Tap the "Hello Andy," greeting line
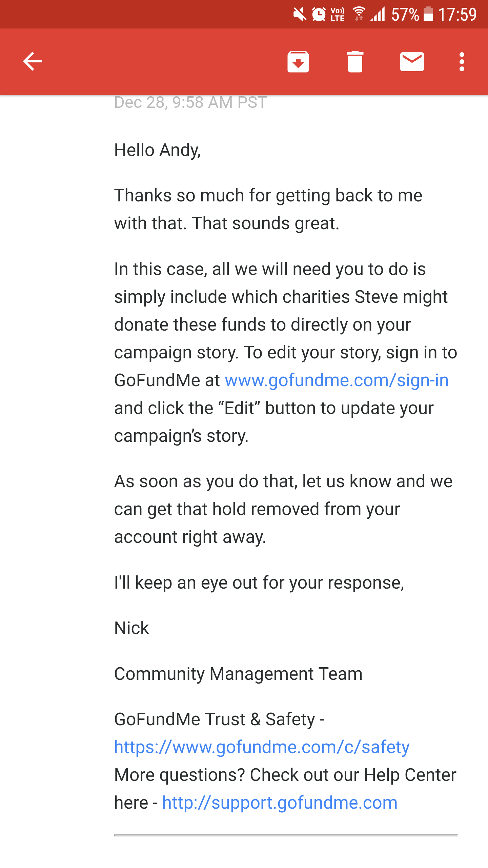This screenshot has height=868, width=488. click(x=158, y=150)
